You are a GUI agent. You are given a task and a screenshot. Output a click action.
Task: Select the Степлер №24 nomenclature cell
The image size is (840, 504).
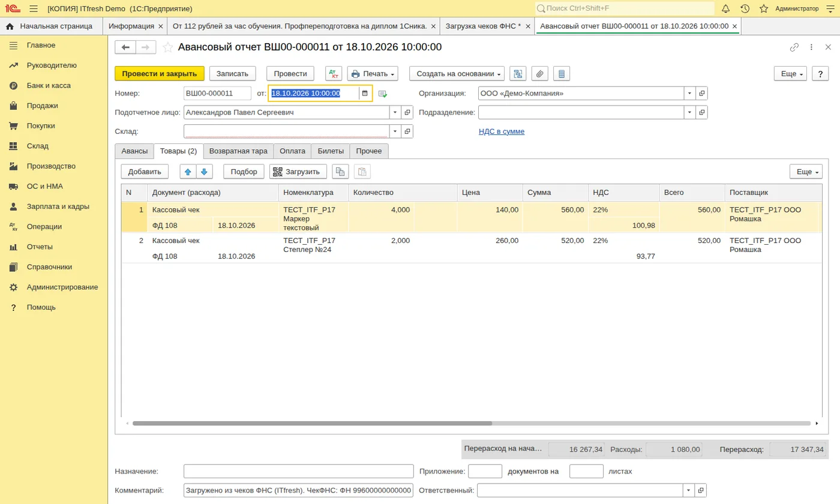point(313,248)
